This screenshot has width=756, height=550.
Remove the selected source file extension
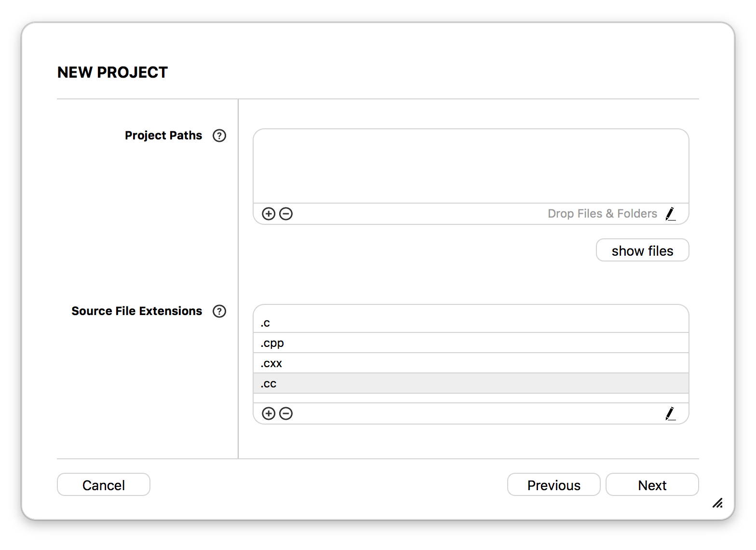[286, 413]
